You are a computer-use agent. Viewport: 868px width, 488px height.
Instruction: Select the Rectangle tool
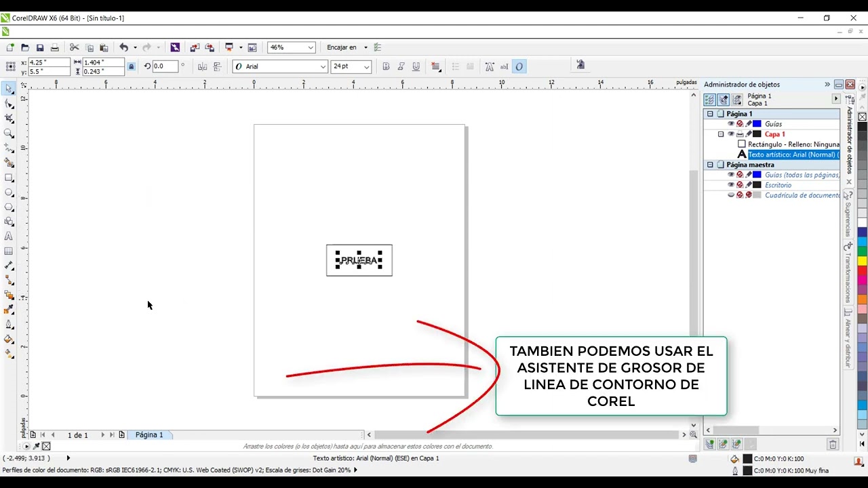tap(9, 178)
